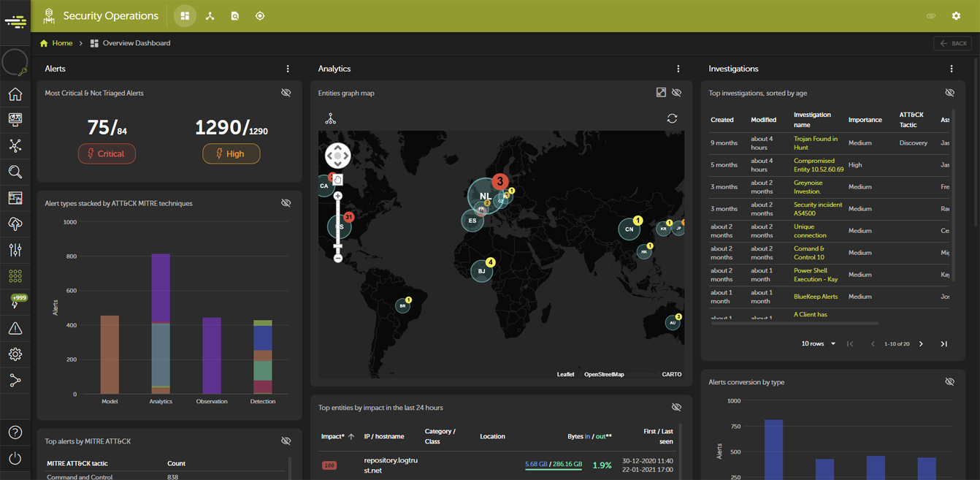Click the link chain icon in header
The width and height of the screenshot is (980, 480).
coord(931,15)
